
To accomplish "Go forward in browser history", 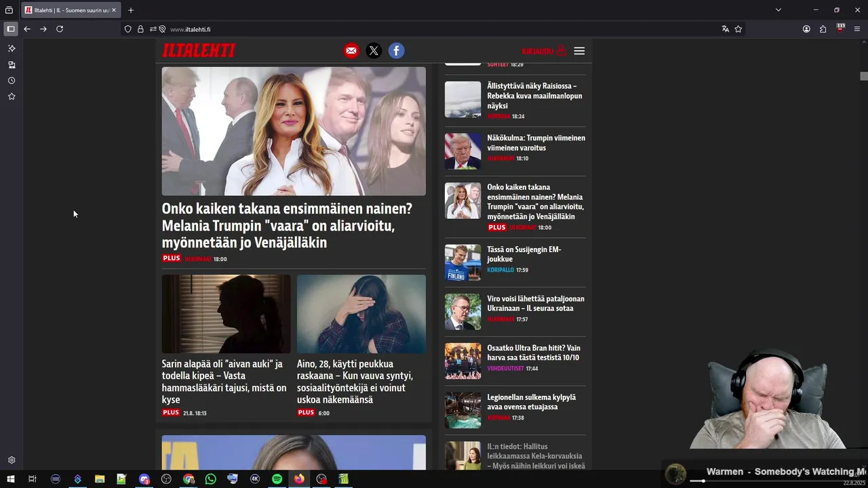I will click(x=43, y=29).
